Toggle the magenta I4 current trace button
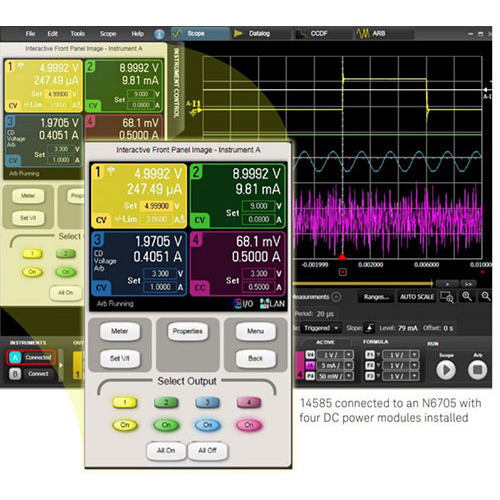500x500 pixels. [x=310, y=366]
